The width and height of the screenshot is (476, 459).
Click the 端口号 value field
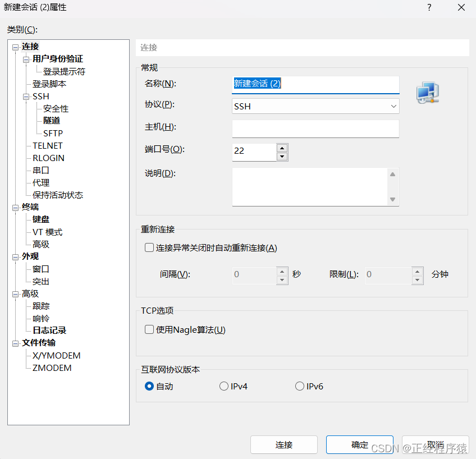(254, 152)
